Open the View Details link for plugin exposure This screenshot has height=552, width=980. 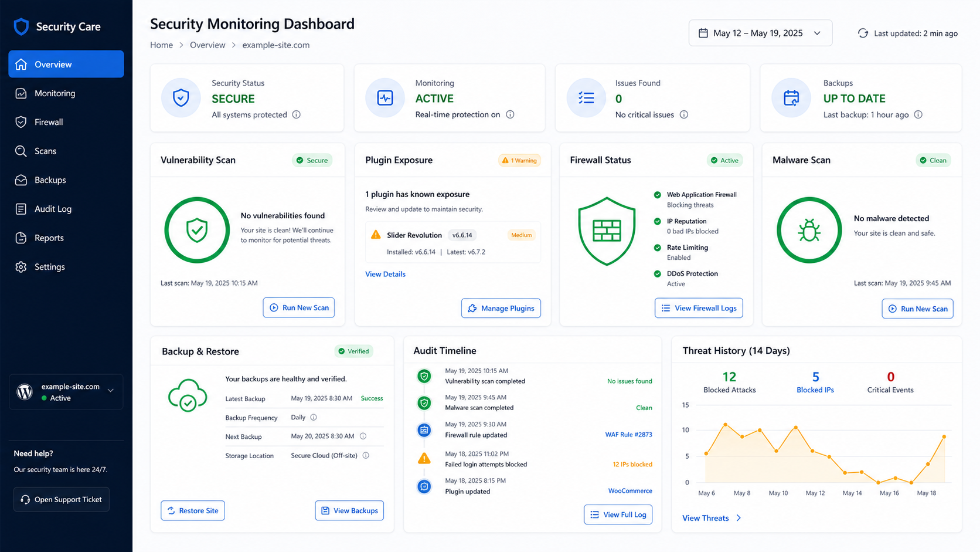click(385, 274)
